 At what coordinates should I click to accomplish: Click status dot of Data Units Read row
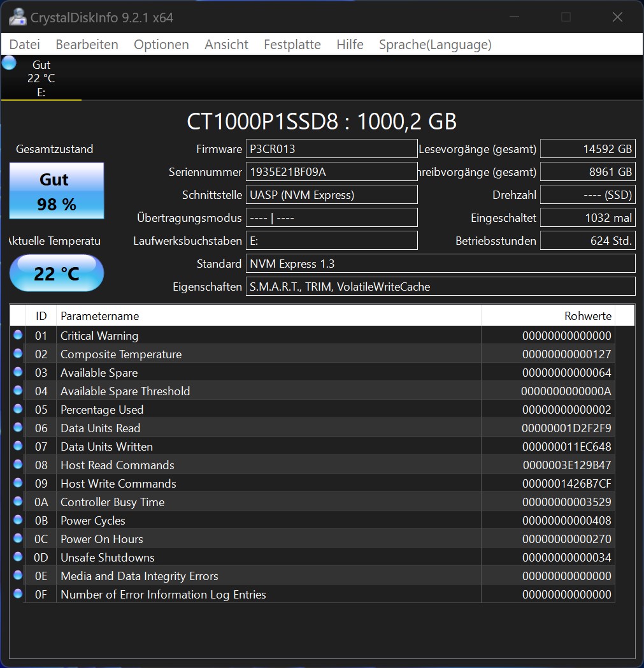(x=18, y=427)
